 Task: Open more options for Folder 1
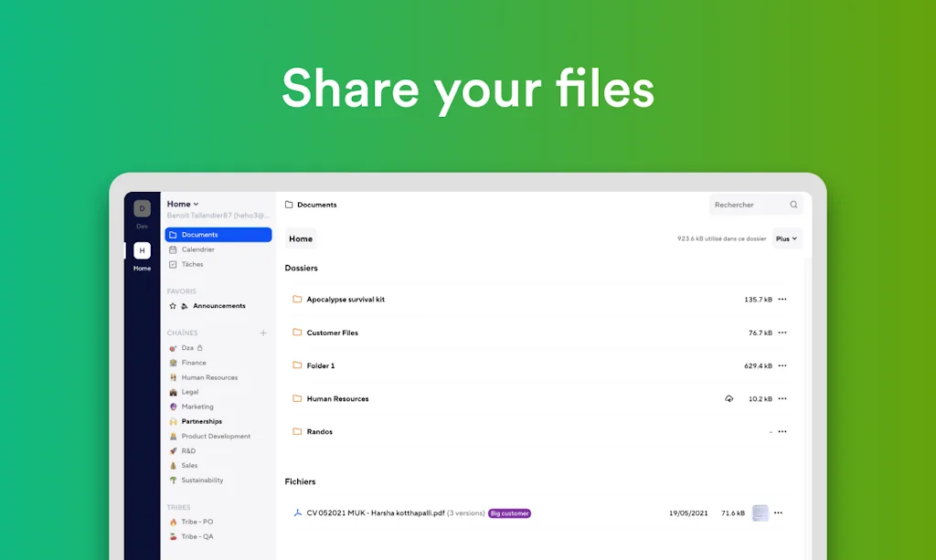pos(782,366)
